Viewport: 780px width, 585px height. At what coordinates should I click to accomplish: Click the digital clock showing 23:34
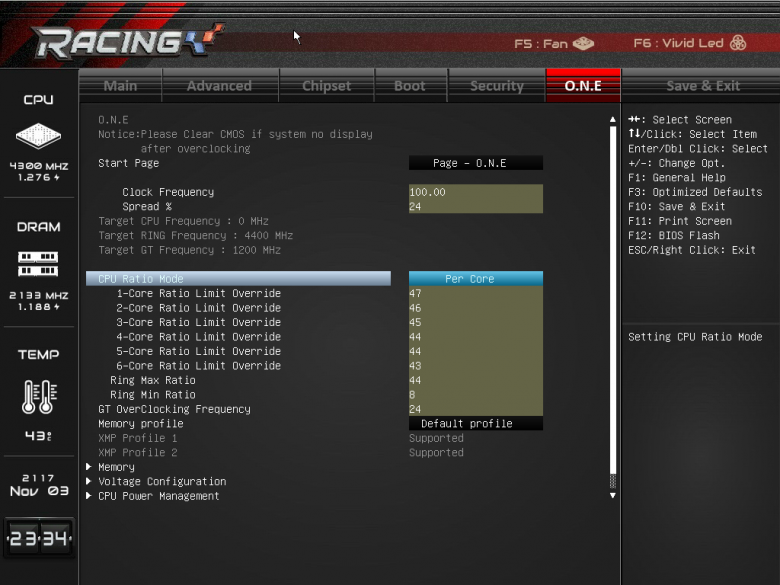tap(39, 538)
